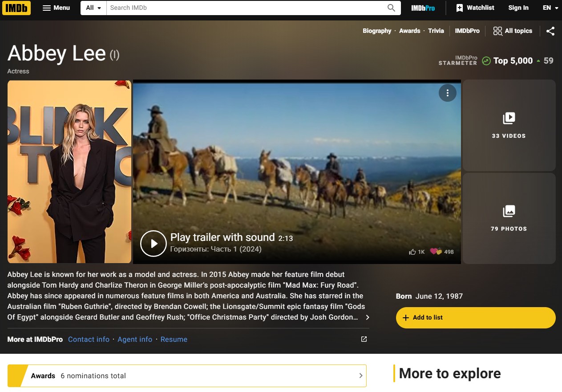Play the trailer with sound

(x=153, y=243)
